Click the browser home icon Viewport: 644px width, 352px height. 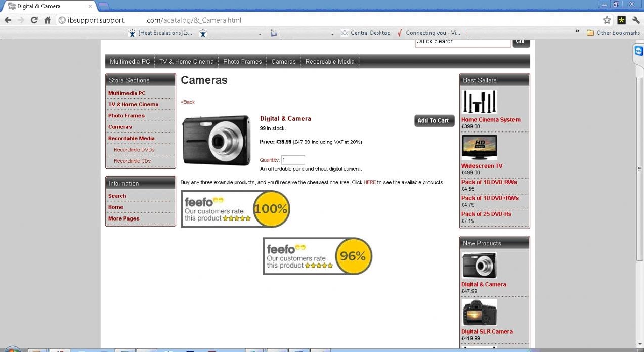pyautogui.click(x=47, y=20)
